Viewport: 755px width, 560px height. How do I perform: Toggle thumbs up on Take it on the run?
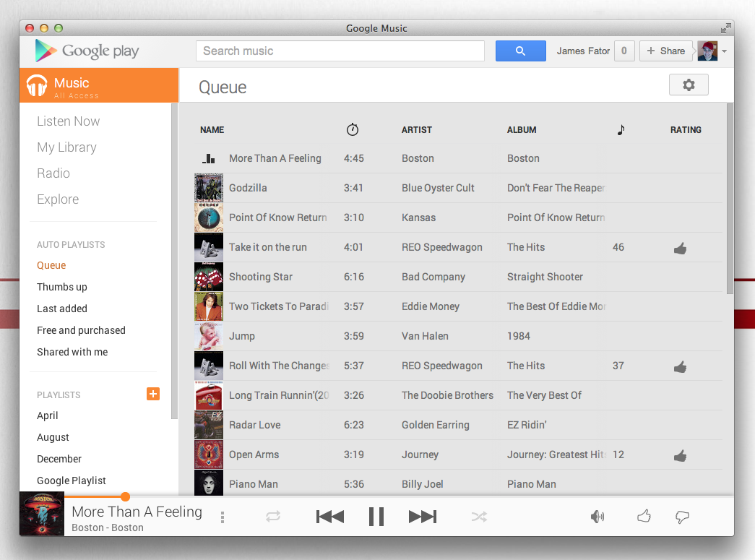tap(681, 249)
